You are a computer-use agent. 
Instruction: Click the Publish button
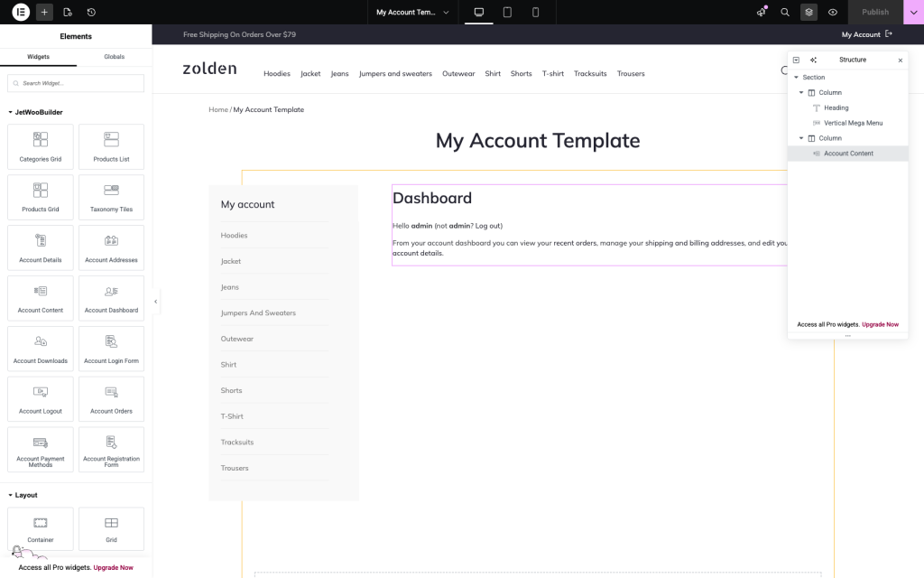coord(875,12)
